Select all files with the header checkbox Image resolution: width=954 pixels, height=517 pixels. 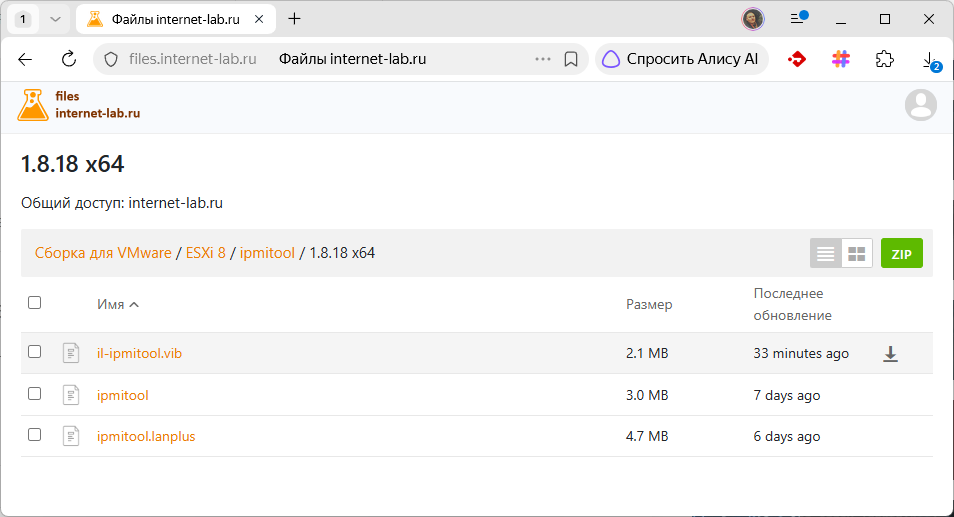[x=35, y=302]
